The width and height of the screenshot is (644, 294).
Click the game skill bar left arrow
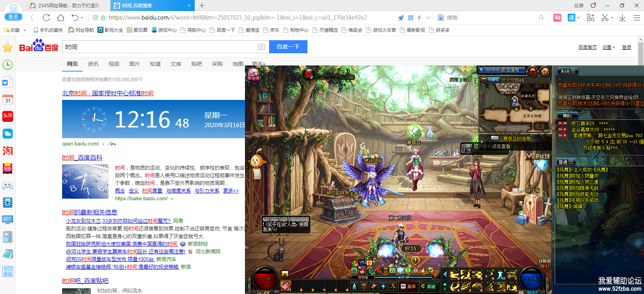(x=445, y=274)
